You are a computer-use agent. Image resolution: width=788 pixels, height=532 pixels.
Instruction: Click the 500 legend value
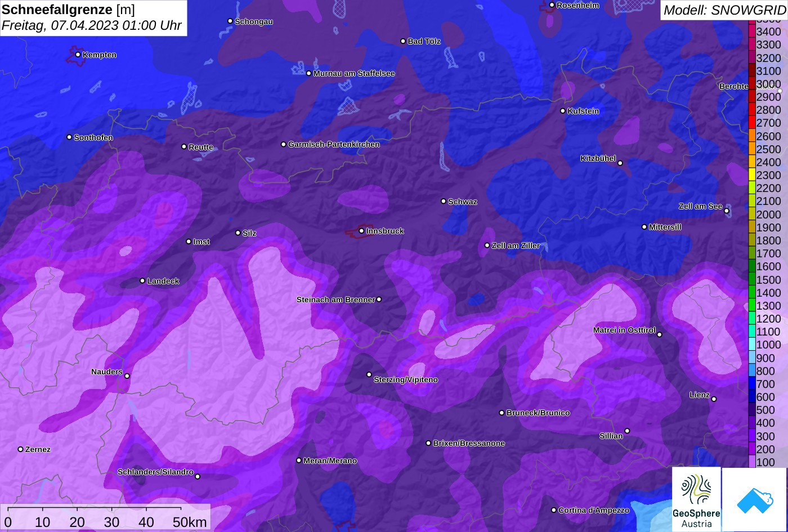tap(765, 410)
